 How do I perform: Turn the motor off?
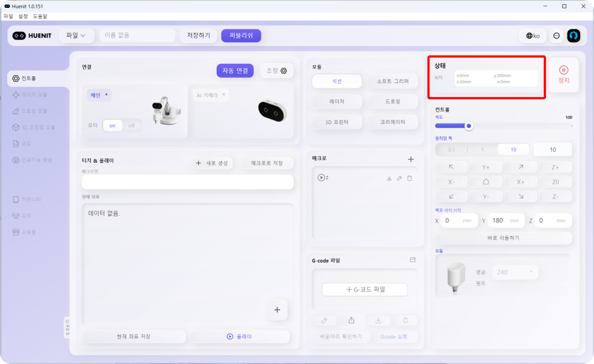[132, 126]
